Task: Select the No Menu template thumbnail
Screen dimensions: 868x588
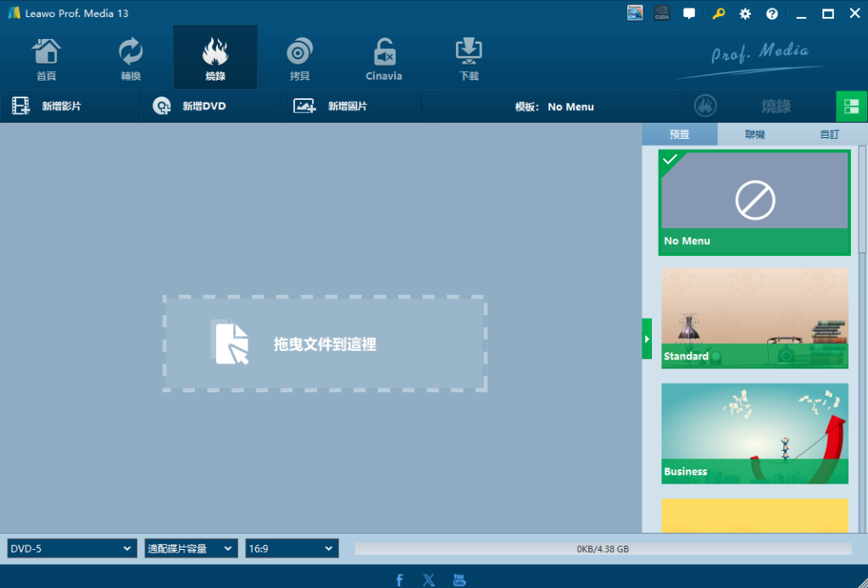Action: click(x=754, y=202)
